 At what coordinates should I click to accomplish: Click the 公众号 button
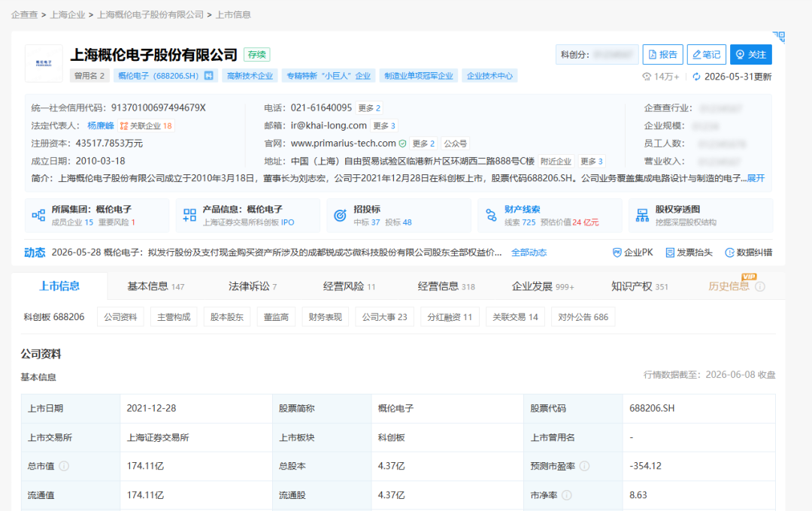click(x=455, y=144)
